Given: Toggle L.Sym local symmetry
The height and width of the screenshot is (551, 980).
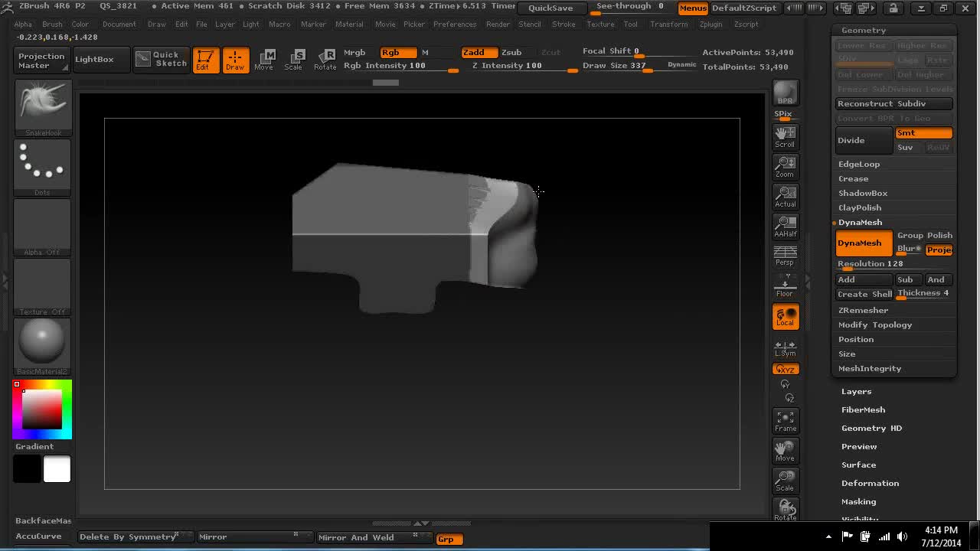Looking at the screenshot, I should click(786, 348).
